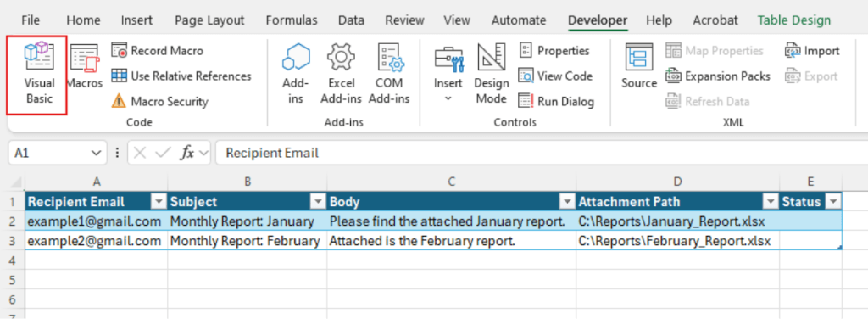The height and width of the screenshot is (319, 868).
Task: Open Excel Add-ins manager
Action: [341, 74]
